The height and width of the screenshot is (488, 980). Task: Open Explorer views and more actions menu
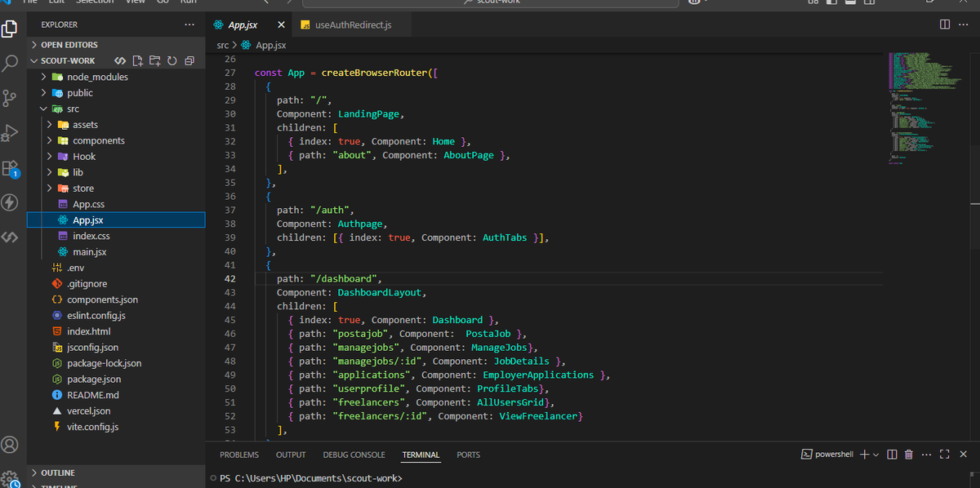pyautogui.click(x=189, y=25)
